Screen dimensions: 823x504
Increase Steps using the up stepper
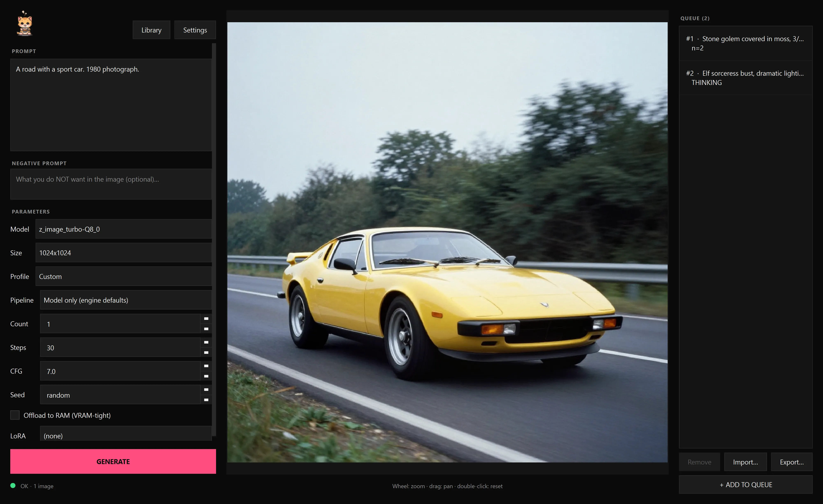point(206,342)
